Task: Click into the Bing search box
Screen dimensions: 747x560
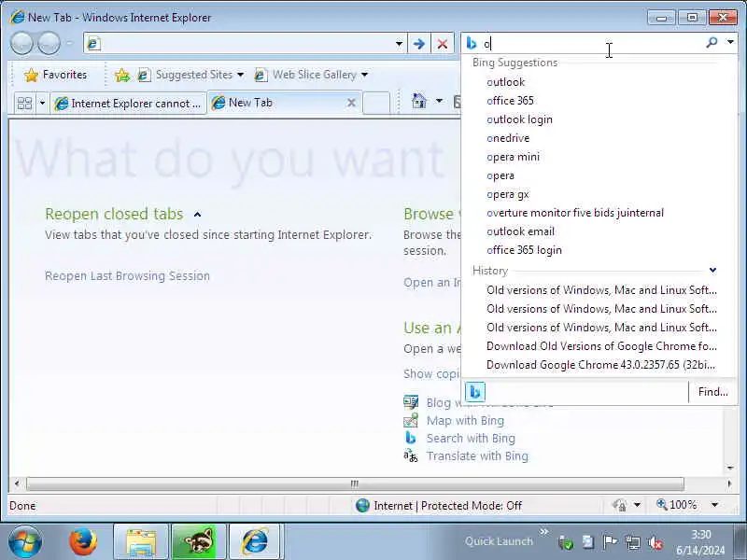Action: pyautogui.click(x=593, y=43)
